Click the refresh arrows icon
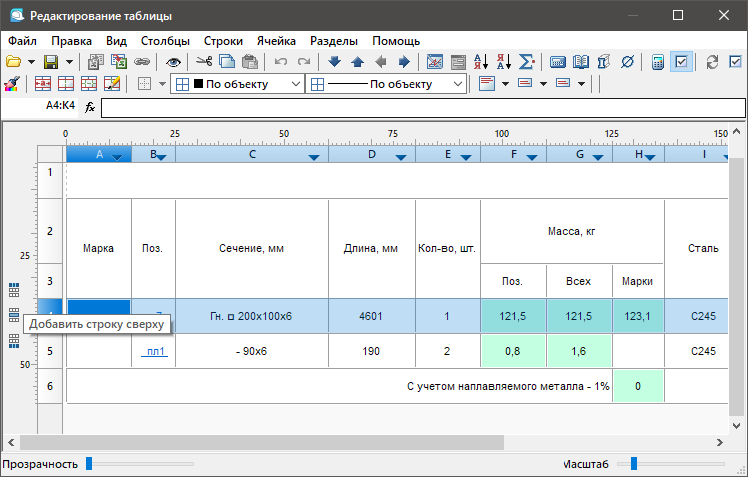 (x=712, y=62)
